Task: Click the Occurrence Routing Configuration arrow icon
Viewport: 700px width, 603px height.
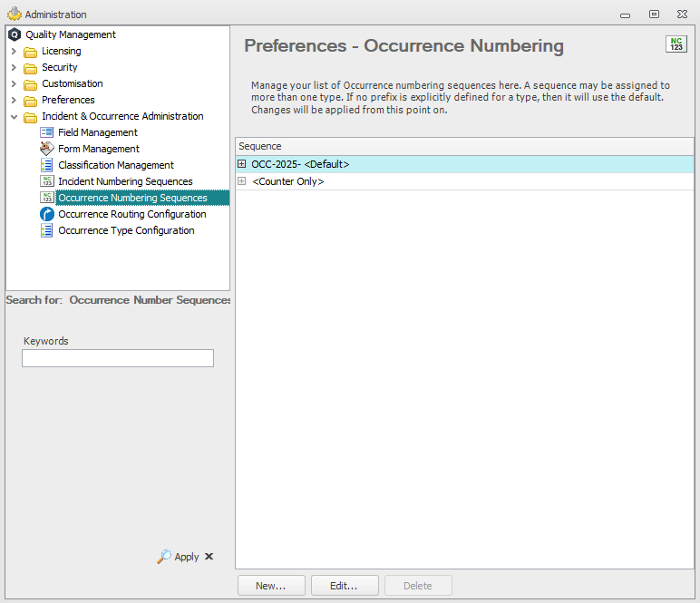Action: pos(47,214)
